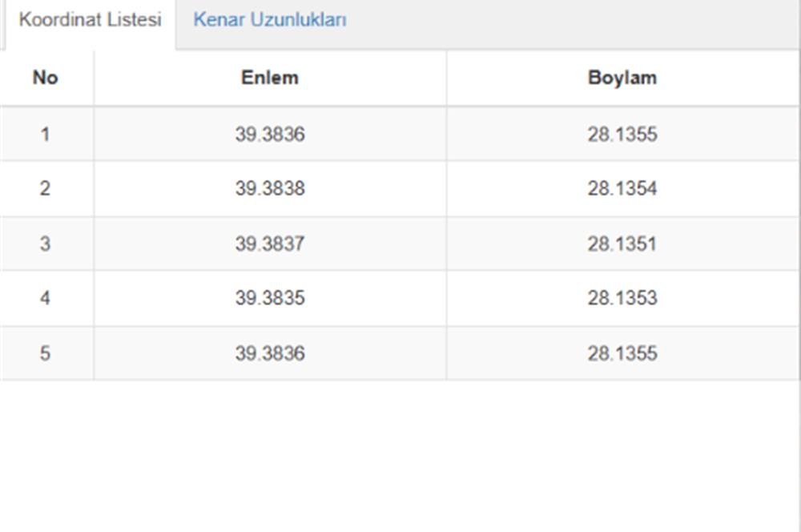
Task: Select row number 1 cell
Action: coord(46,135)
